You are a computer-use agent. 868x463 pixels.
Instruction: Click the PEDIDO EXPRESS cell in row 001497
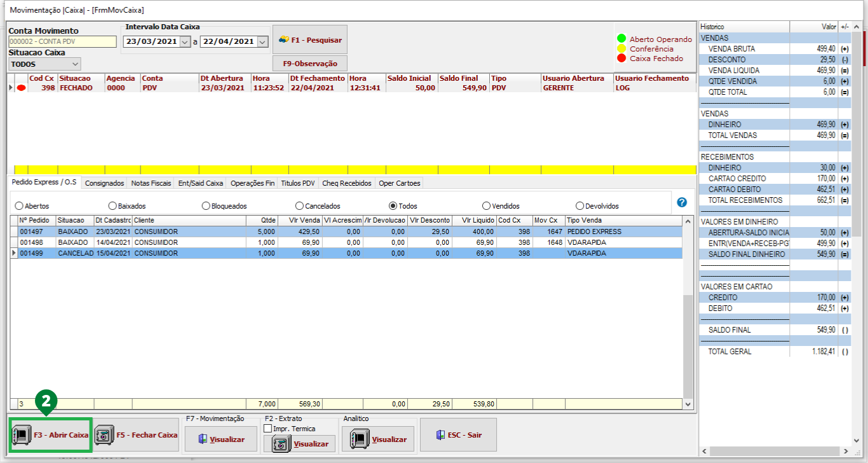[x=623, y=231]
